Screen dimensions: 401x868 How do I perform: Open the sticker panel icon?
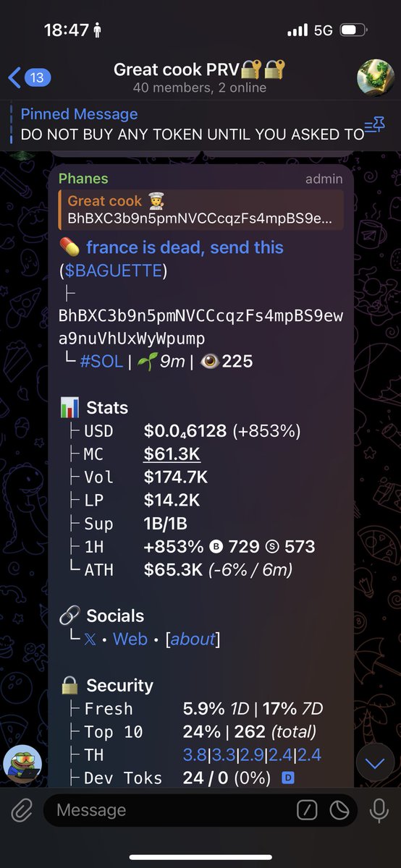pos(339,811)
